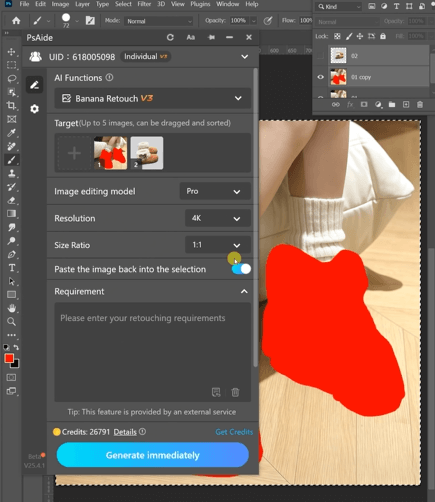
Task: Select the Frame tool
Action: click(11, 119)
